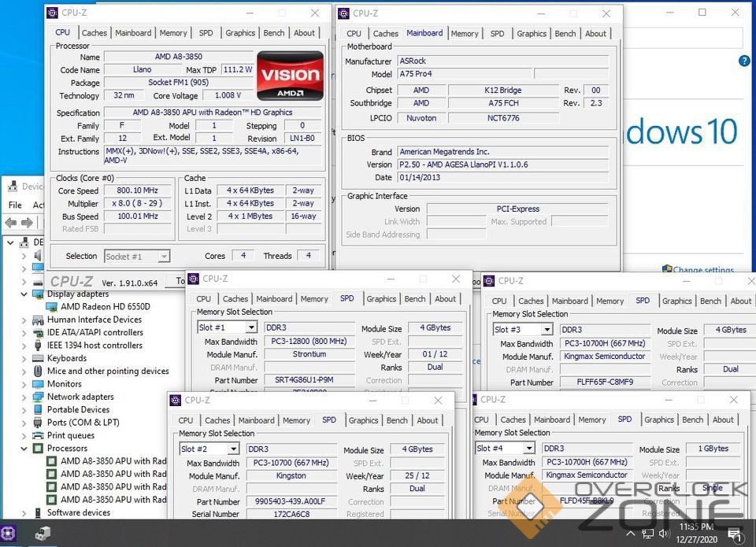The width and height of the screenshot is (756, 547).
Task: Click the network icon in system tray
Action: click(x=647, y=534)
